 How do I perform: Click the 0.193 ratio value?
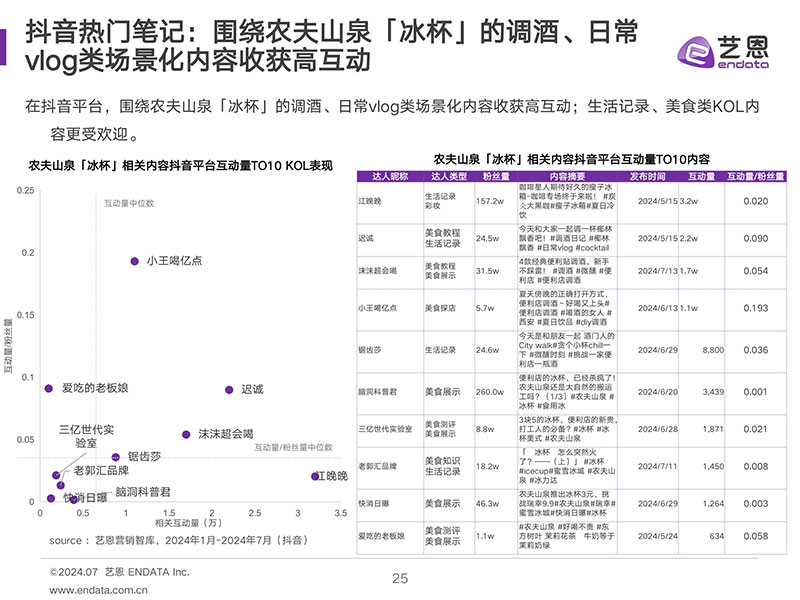pos(756,308)
